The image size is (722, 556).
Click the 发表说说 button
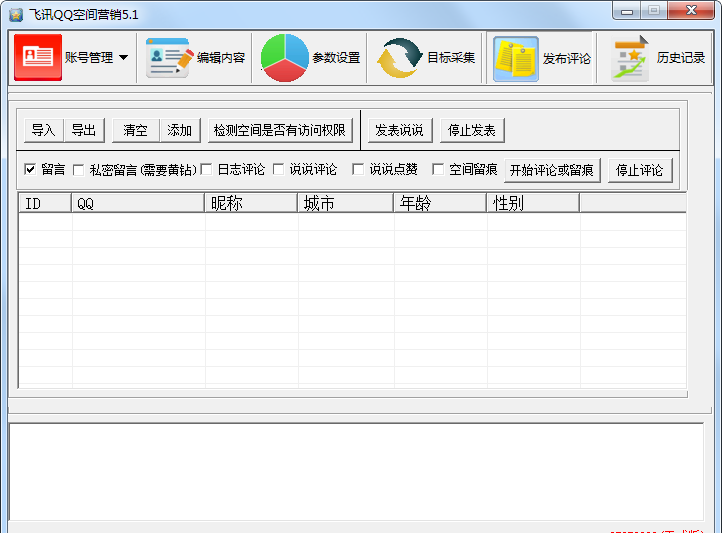[400, 130]
